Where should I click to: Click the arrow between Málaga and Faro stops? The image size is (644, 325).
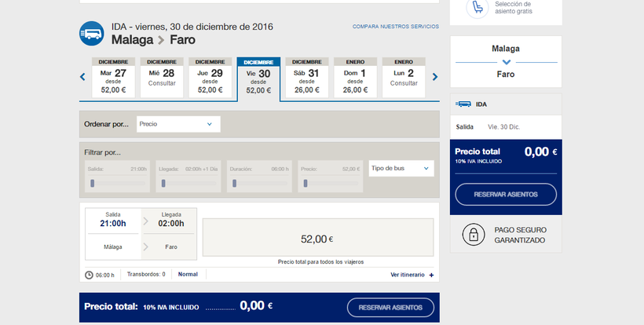tap(145, 247)
